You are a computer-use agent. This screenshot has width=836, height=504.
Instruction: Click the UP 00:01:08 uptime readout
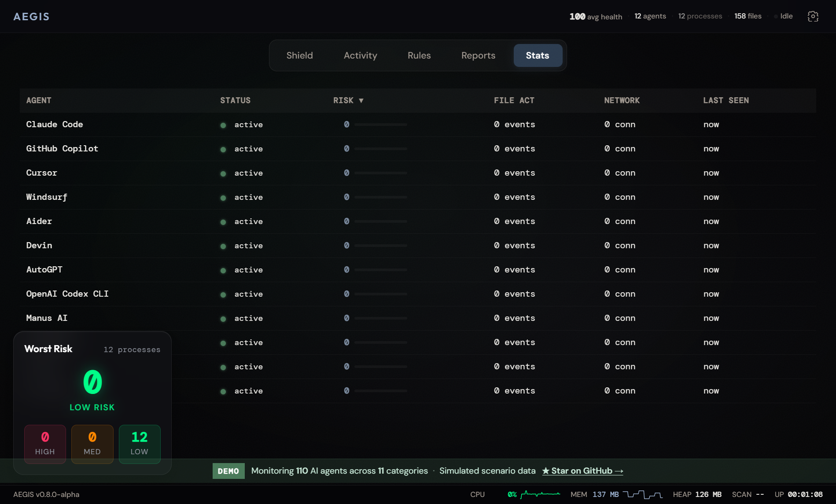click(799, 494)
